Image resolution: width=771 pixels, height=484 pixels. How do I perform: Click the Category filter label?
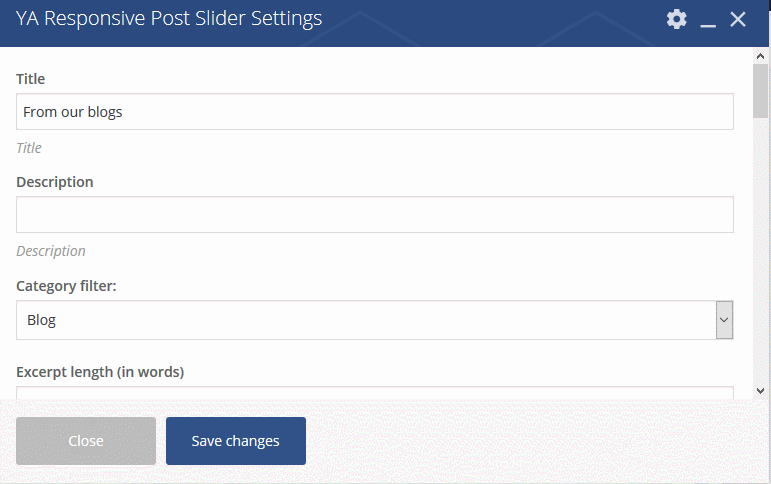click(66, 286)
